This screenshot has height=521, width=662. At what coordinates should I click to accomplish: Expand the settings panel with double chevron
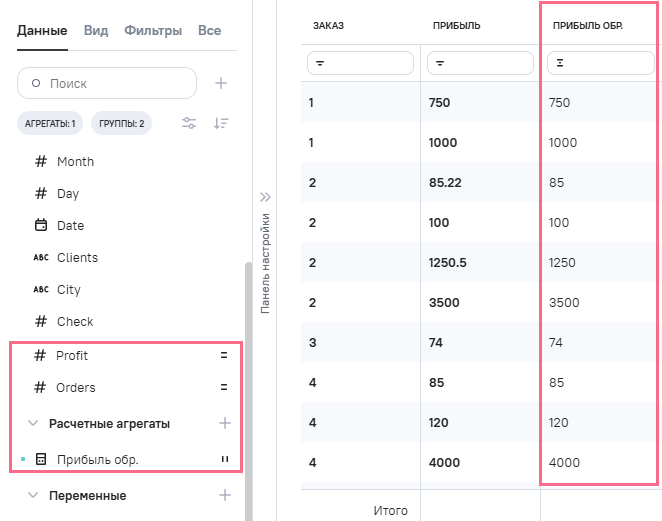pyautogui.click(x=265, y=197)
